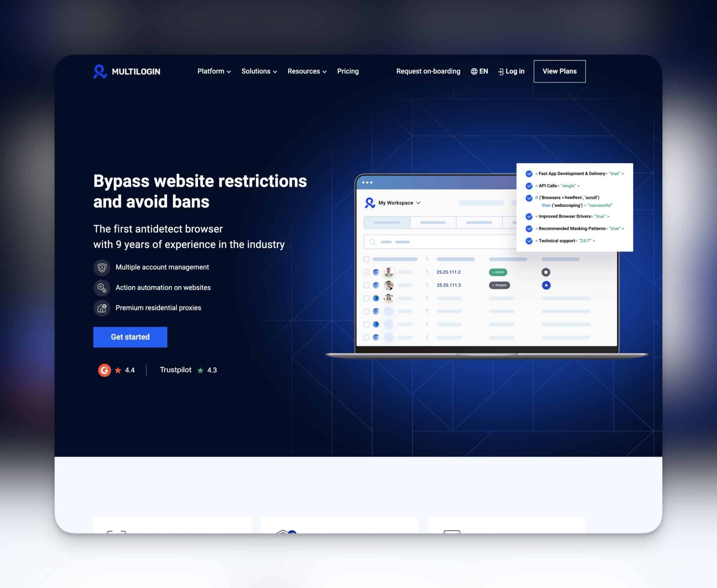
Task: Toggle the checkbox for second browser profile row
Action: [366, 285]
